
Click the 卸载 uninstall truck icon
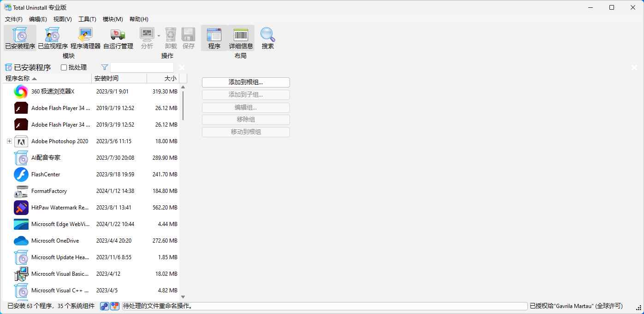(x=170, y=37)
